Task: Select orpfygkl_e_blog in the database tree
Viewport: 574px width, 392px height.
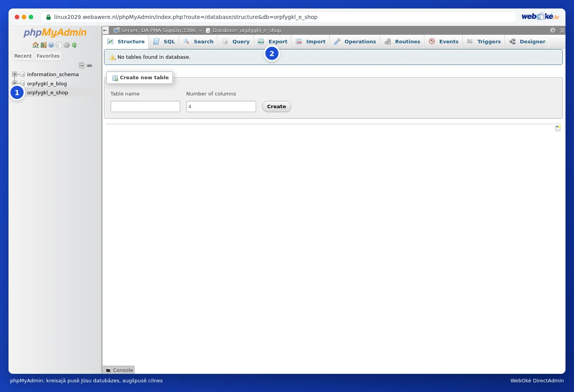Action: [47, 84]
